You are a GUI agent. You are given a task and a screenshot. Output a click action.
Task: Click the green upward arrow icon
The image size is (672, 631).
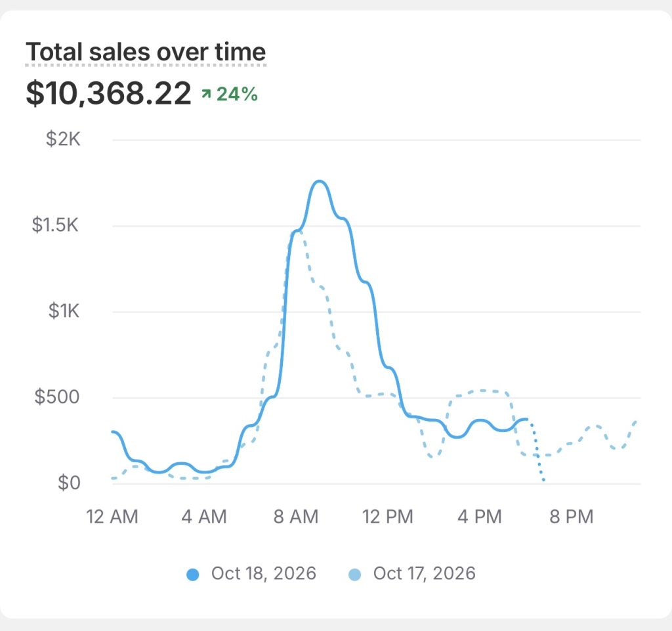tap(206, 93)
